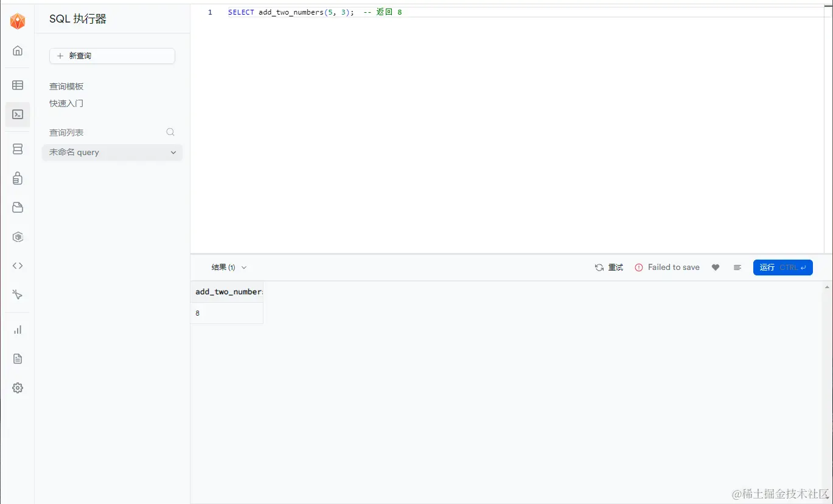Create a new query with 新查询

coord(112,56)
